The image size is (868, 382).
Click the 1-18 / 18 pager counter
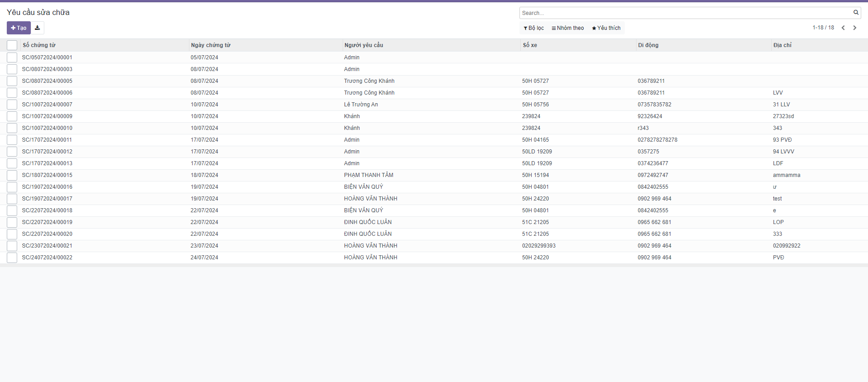823,28
